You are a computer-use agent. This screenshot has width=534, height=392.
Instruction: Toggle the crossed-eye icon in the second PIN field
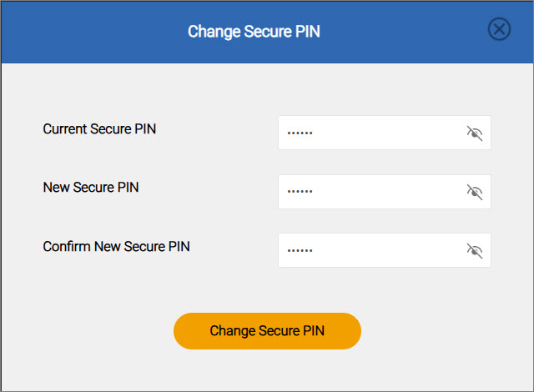pos(475,193)
